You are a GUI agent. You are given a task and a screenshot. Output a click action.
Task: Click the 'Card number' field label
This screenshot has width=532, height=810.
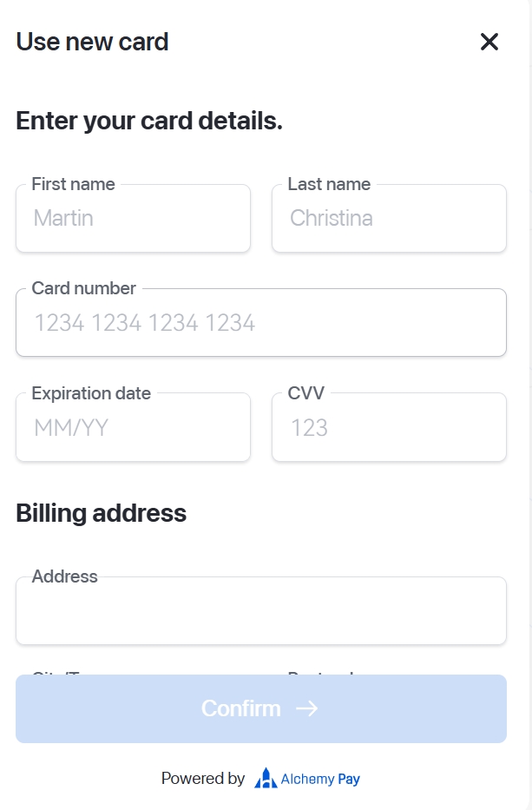83,288
